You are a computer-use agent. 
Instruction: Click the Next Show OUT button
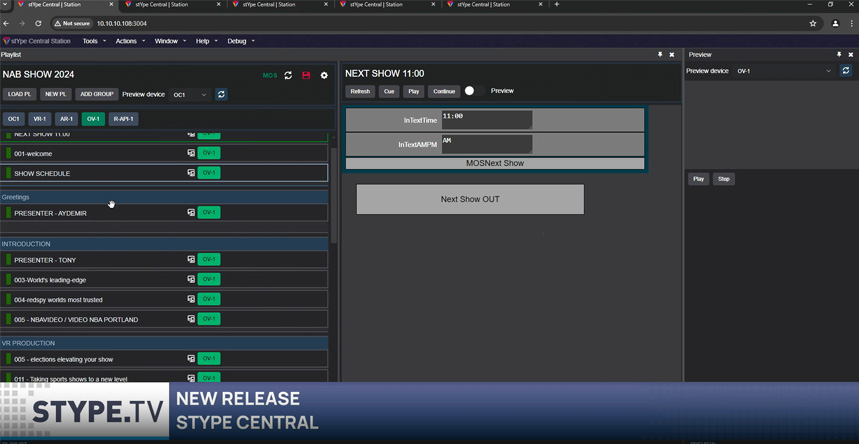(470, 199)
